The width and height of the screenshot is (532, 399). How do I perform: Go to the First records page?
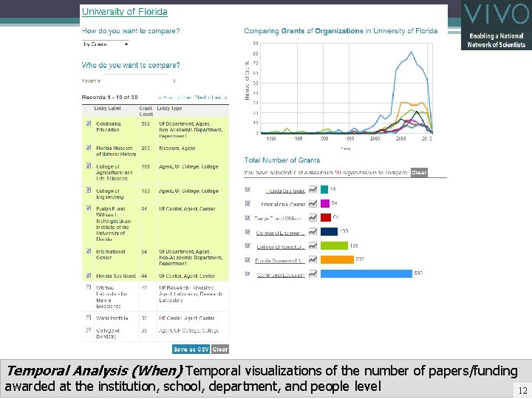point(166,98)
